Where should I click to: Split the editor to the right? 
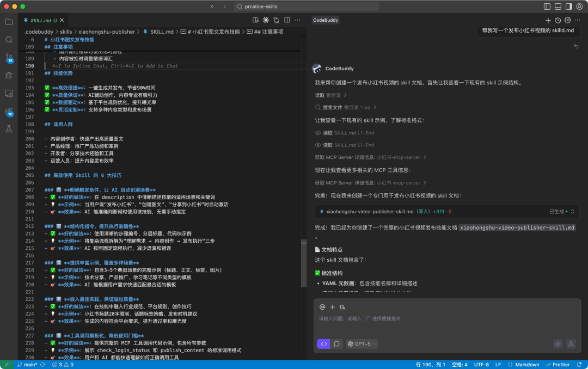[287, 20]
